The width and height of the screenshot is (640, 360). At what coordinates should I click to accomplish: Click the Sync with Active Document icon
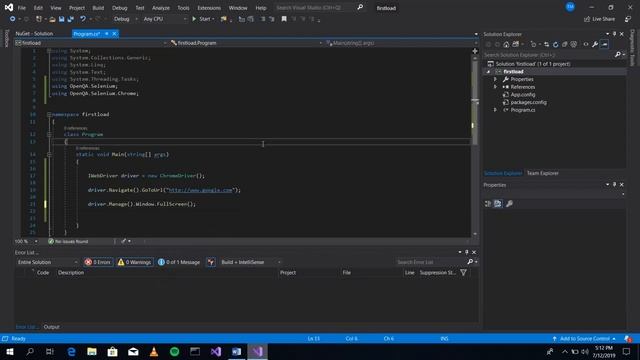pyautogui.click(x=546, y=44)
